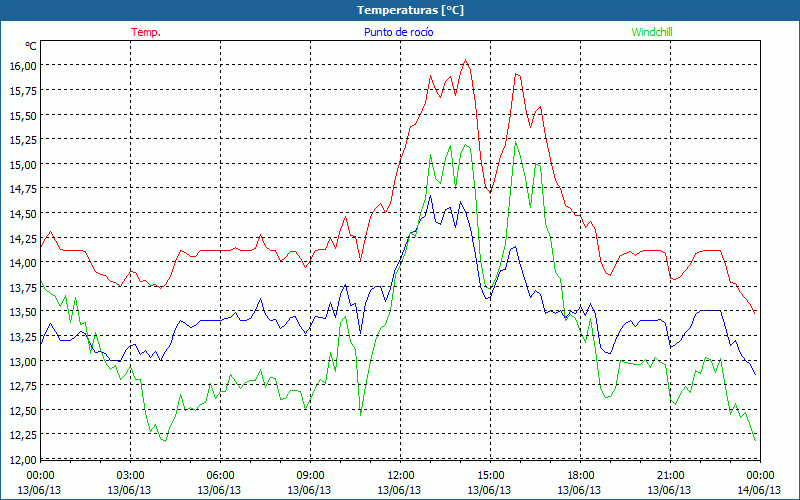Click the 12,75 y-axis value

coord(23,386)
